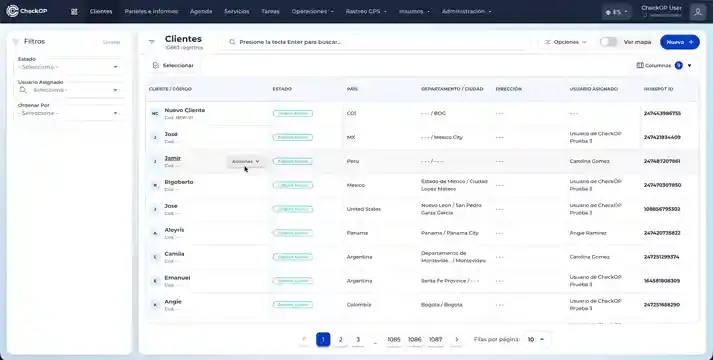This screenshot has height=360, width=713.
Task: Click the Nuevo Cliente NC avatar
Action: coord(155,113)
